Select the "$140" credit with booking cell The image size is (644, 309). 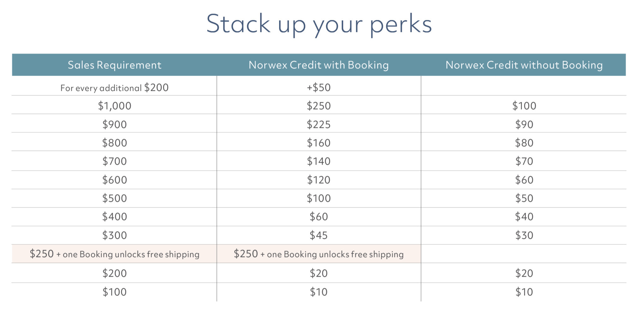[319, 161]
